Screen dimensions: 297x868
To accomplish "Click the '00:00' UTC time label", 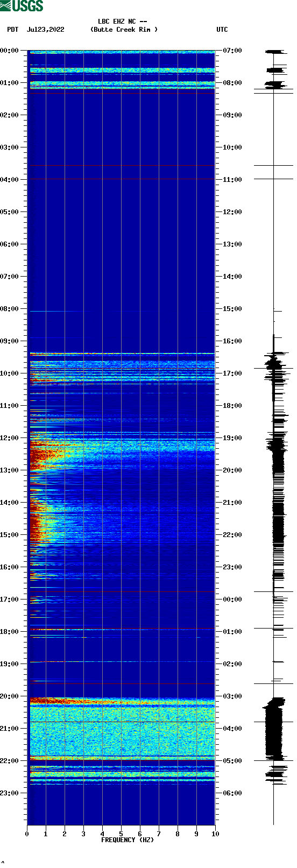I will (x=232, y=599).
